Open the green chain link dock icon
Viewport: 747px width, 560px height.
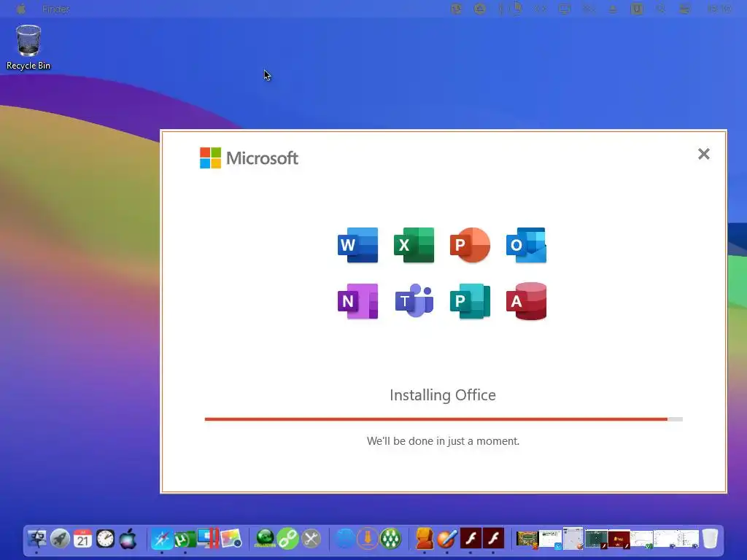click(287, 539)
